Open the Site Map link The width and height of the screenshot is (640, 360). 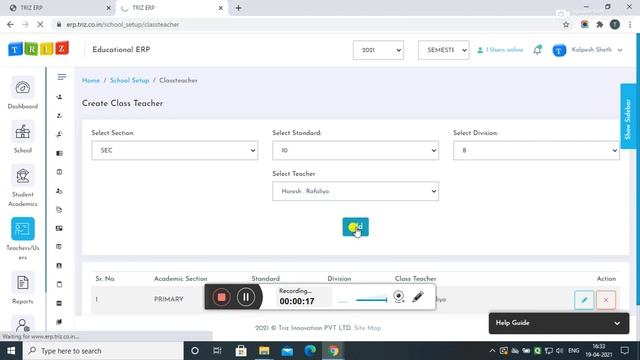click(x=367, y=328)
